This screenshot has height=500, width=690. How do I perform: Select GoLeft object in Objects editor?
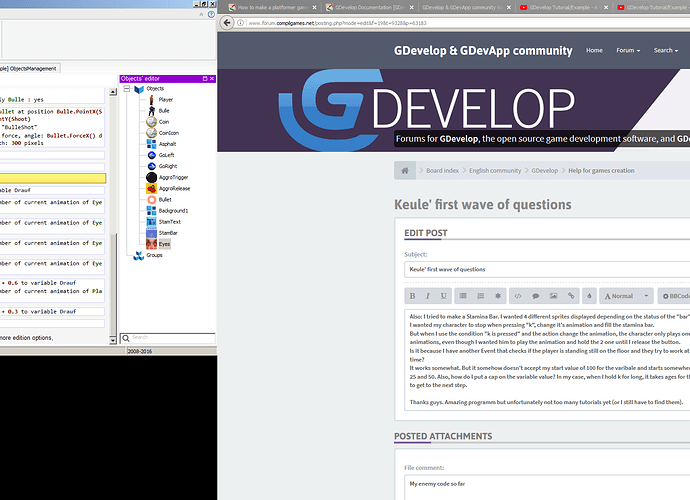166,155
